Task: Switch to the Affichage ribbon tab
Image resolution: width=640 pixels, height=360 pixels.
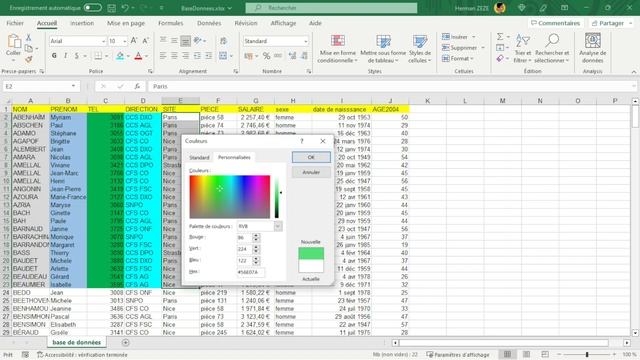Action: click(x=283, y=23)
